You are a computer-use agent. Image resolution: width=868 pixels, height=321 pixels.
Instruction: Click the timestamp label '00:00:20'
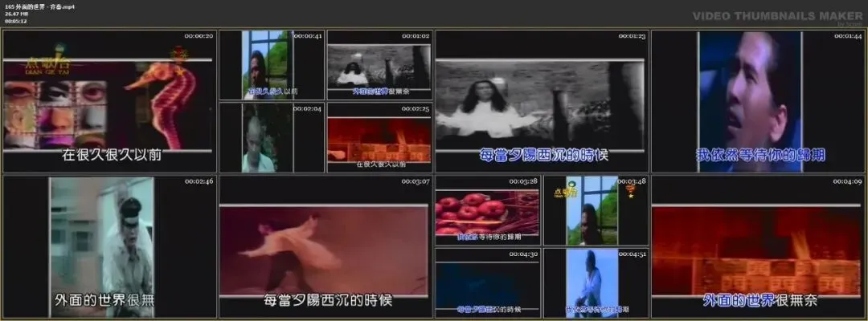(x=199, y=36)
